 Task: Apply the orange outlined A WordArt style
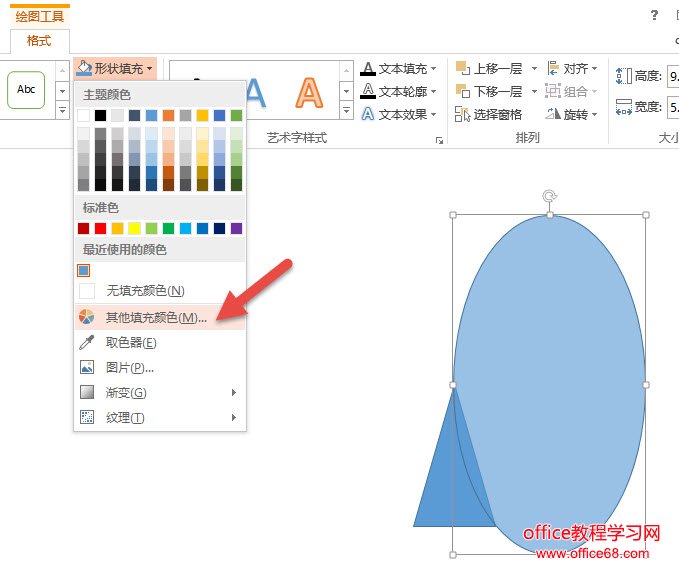[x=309, y=93]
